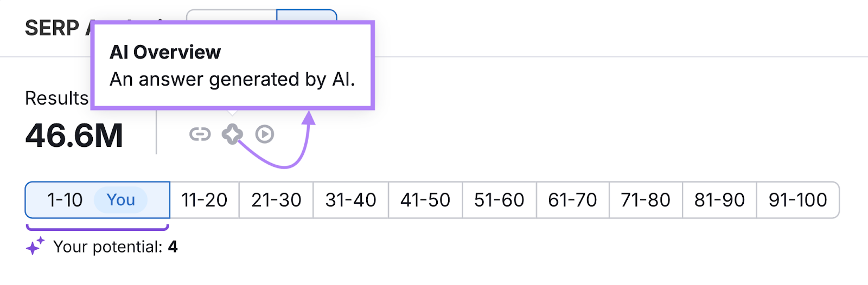Select the 71-80 position tab
Screen dimensions: 868x285
(646, 200)
